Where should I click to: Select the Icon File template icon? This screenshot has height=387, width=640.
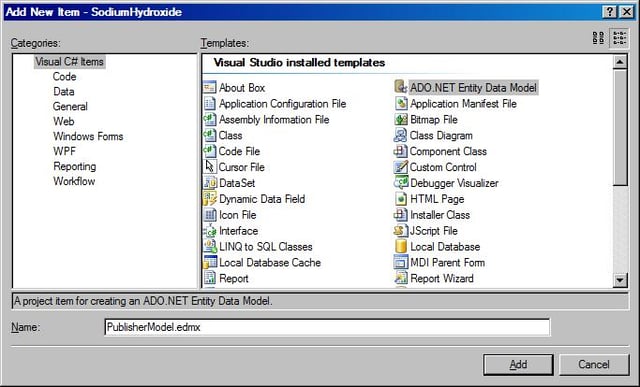click(210, 215)
